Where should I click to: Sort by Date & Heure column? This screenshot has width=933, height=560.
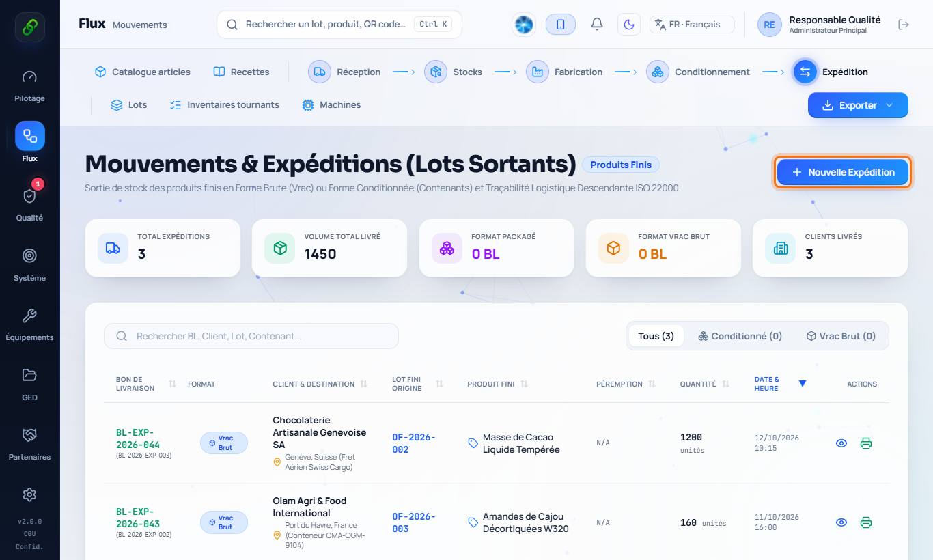[x=780, y=384]
